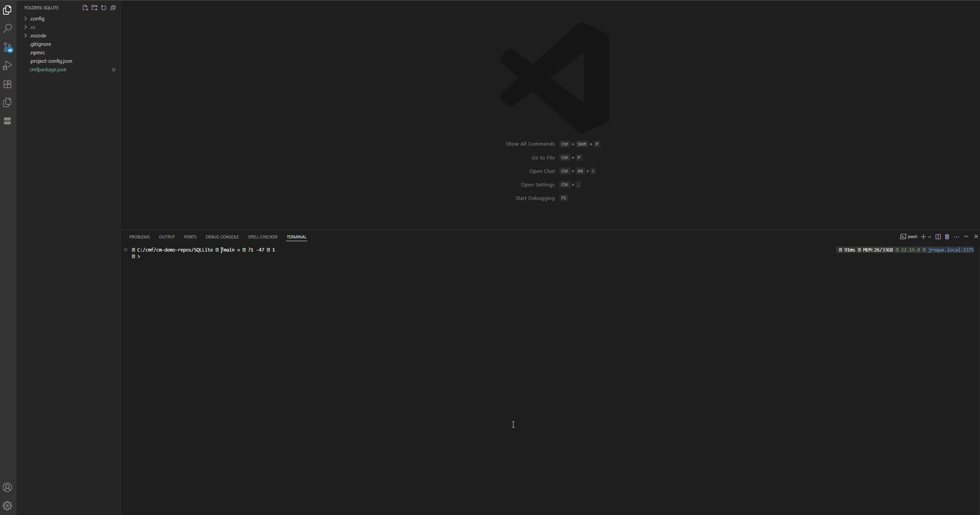This screenshot has height=515, width=980.
Task: Click the 91ms timing text in terminal
Action: click(850, 250)
